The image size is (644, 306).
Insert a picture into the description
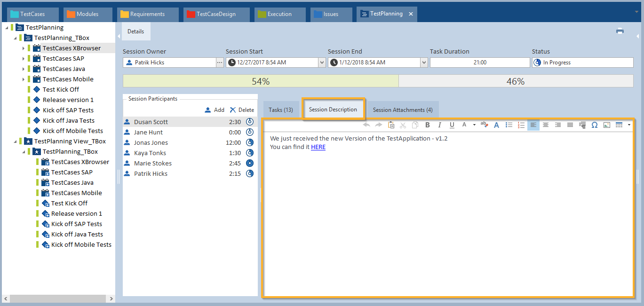[x=607, y=125]
